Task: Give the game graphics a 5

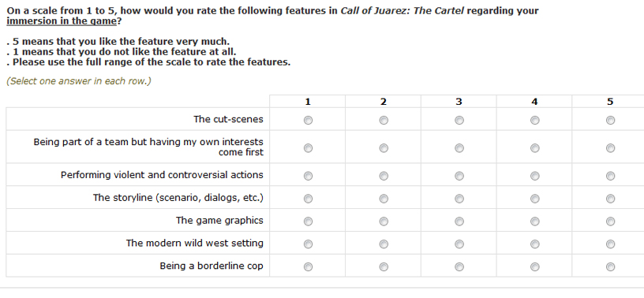Action: [610, 222]
